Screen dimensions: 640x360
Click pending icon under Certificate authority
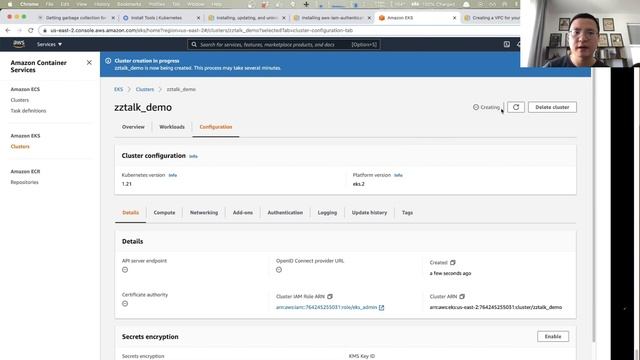(125, 304)
